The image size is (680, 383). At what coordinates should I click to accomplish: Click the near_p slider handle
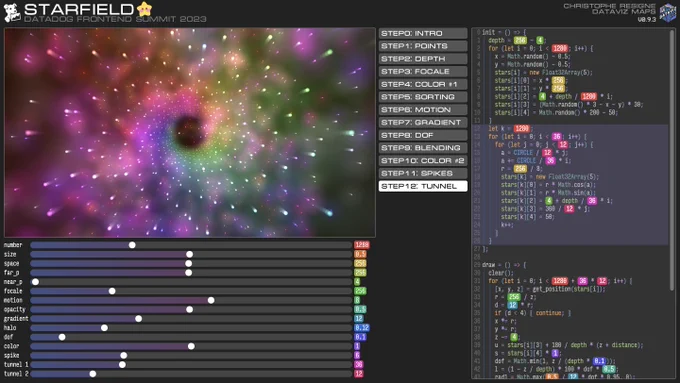point(36,282)
